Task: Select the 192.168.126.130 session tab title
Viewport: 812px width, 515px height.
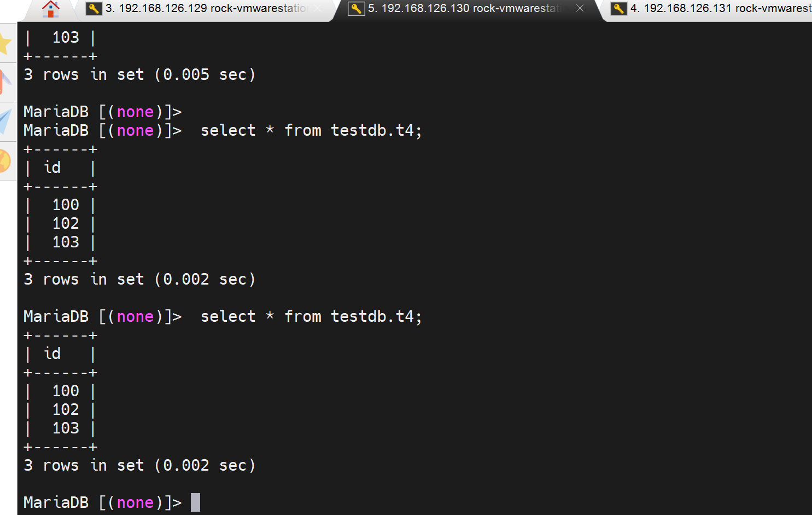Action: pyautogui.click(x=465, y=9)
